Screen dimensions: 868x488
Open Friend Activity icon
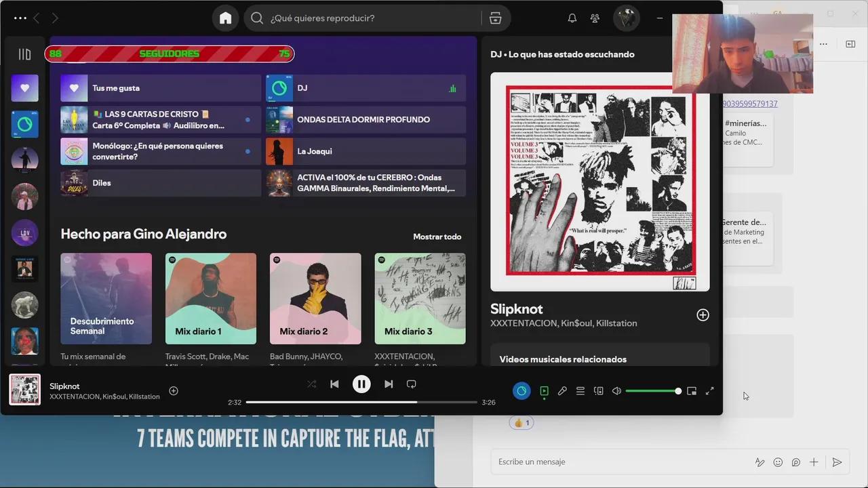(595, 18)
